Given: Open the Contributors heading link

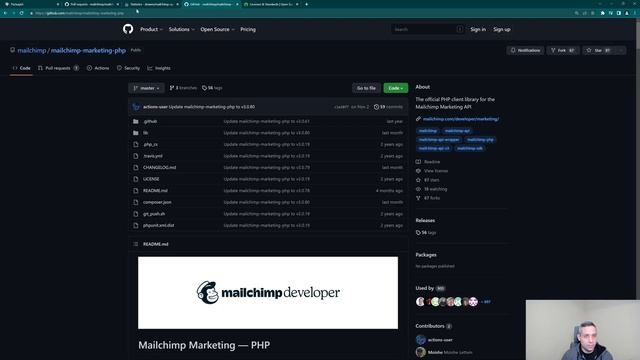Looking at the screenshot, I should point(433,326).
